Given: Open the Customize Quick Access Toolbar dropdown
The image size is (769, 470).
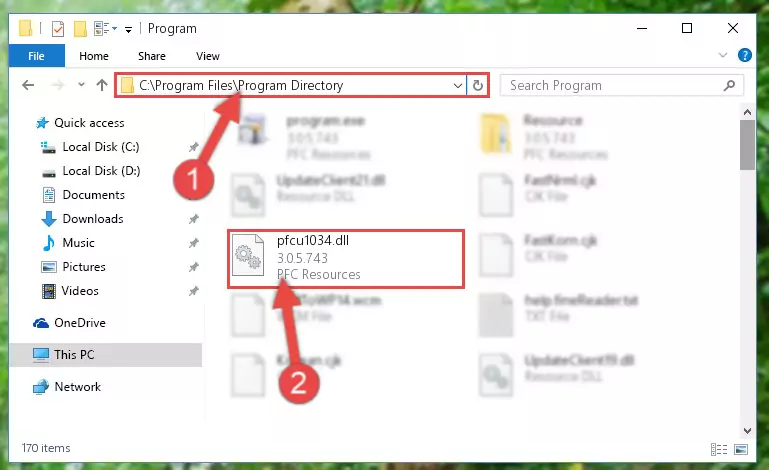Looking at the screenshot, I should click(x=128, y=29).
